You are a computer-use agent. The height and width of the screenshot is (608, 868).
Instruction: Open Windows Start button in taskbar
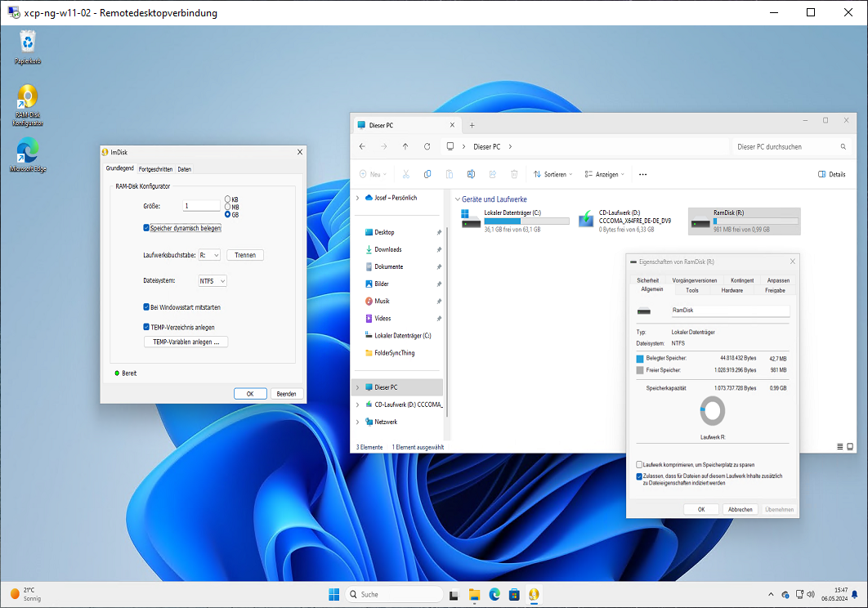click(334, 594)
